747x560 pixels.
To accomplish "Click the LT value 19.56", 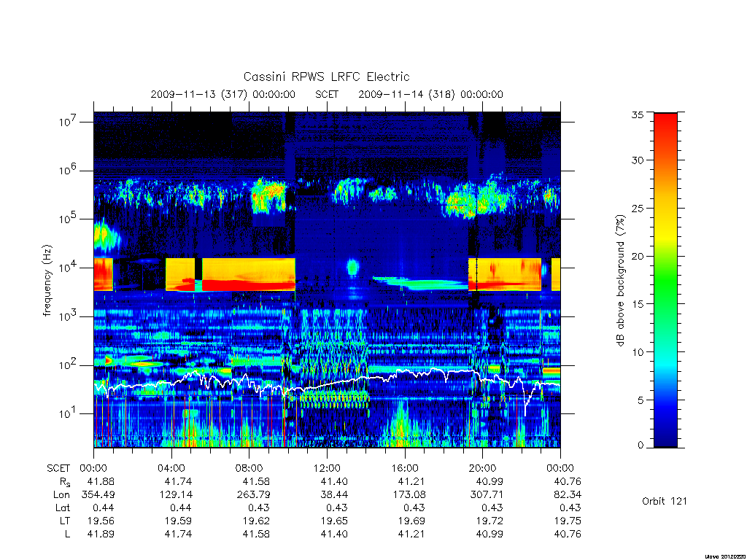I will [101, 521].
